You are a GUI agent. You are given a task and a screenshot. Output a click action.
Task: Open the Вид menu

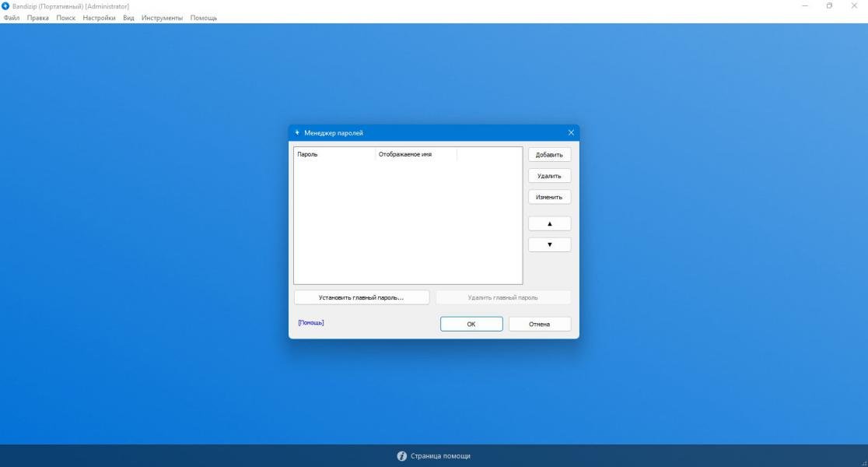coord(128,18)
